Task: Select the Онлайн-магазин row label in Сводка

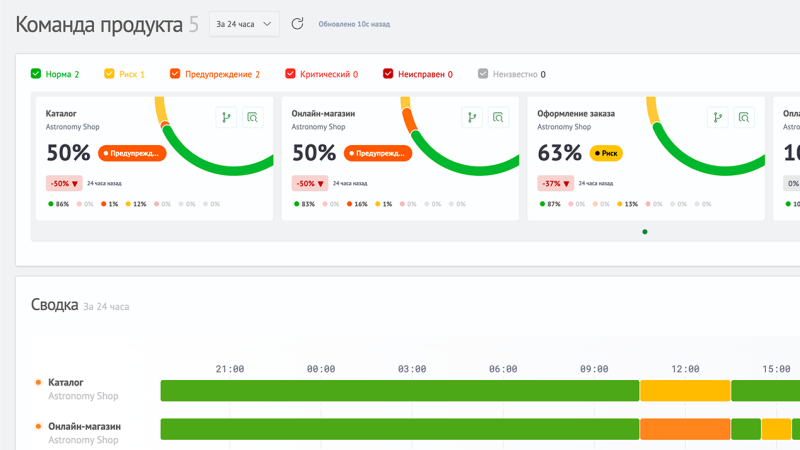Action: [85, 426]
